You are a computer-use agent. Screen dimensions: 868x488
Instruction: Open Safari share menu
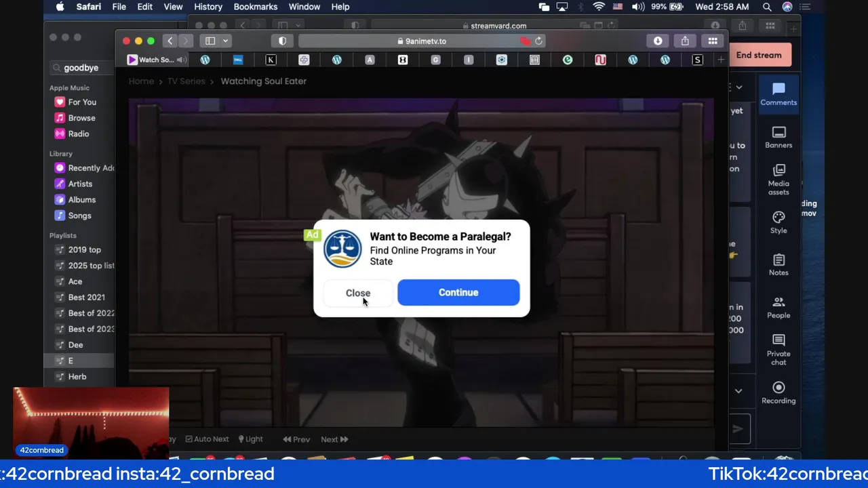pos(685,41)
